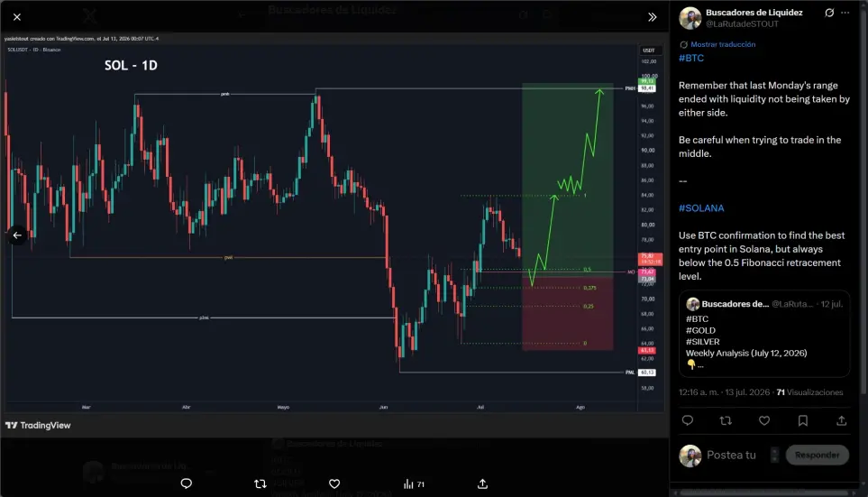Open the #SOLANA hashtag

tap(701, 208)
